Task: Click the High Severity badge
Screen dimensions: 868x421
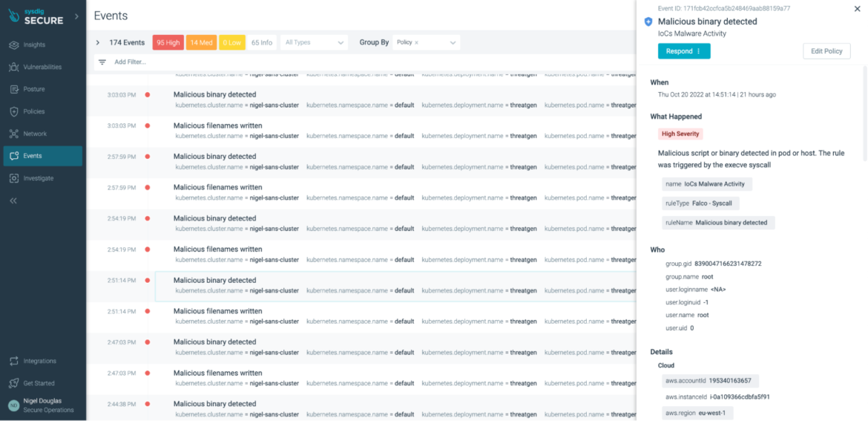Action: coord(680,134)
